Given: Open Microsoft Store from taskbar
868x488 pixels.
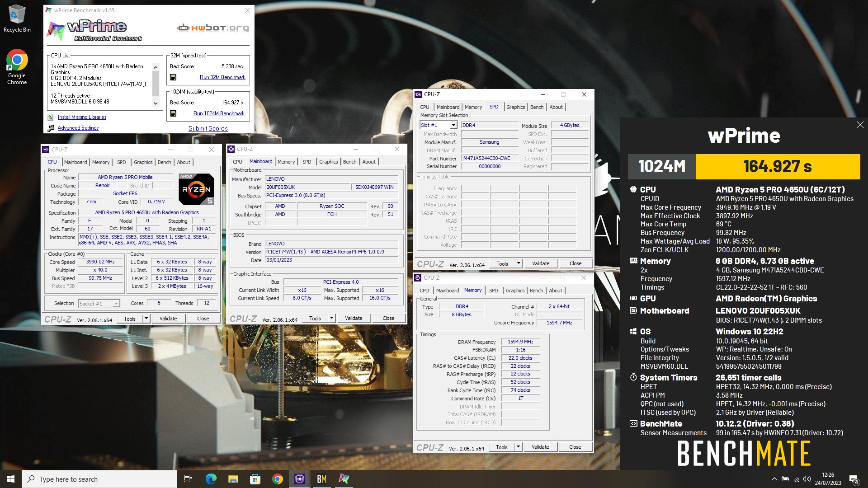Looking at the screenshot, I should (x=255, y=479).
